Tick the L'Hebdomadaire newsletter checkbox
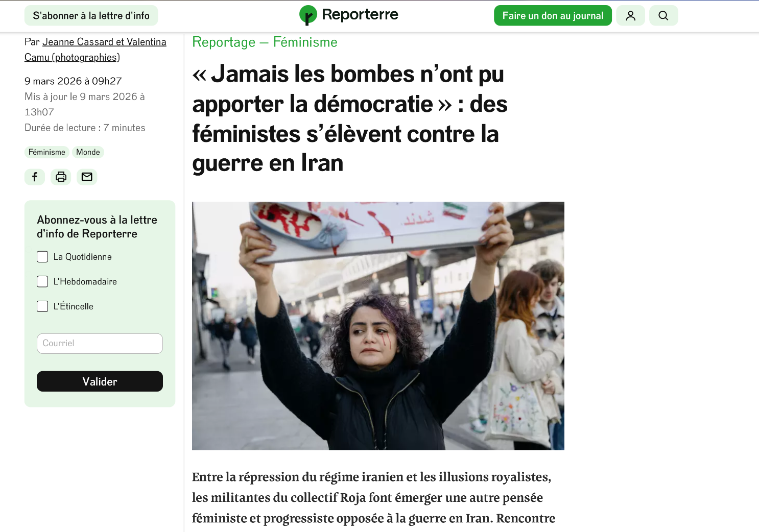 [42, 281]
